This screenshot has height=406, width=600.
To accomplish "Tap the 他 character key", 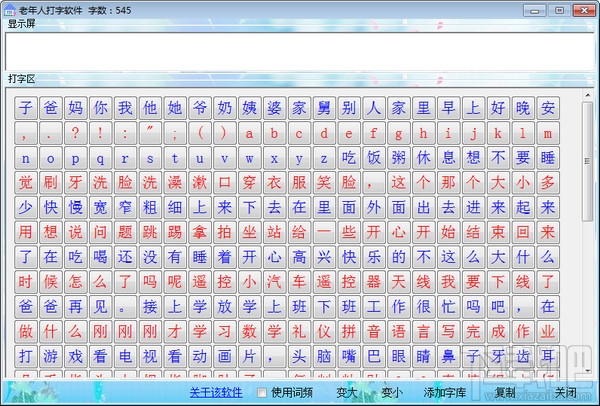I will tap(150, 108).
